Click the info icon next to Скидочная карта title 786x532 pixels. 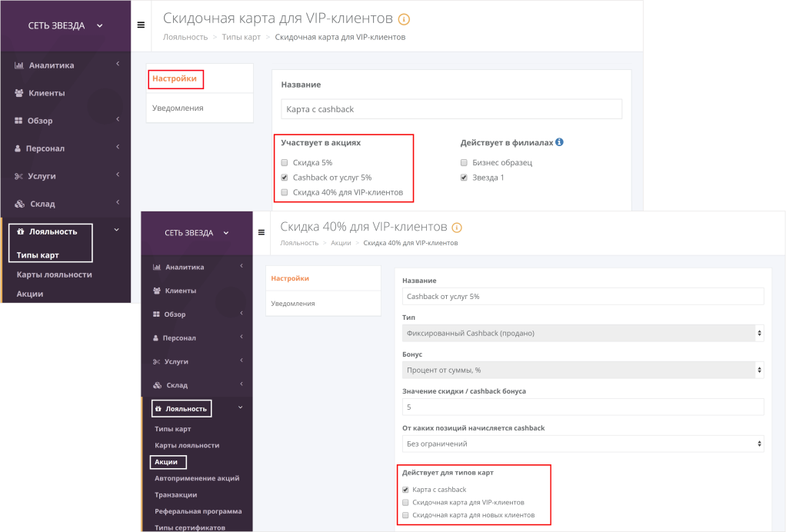pos(405,19)
